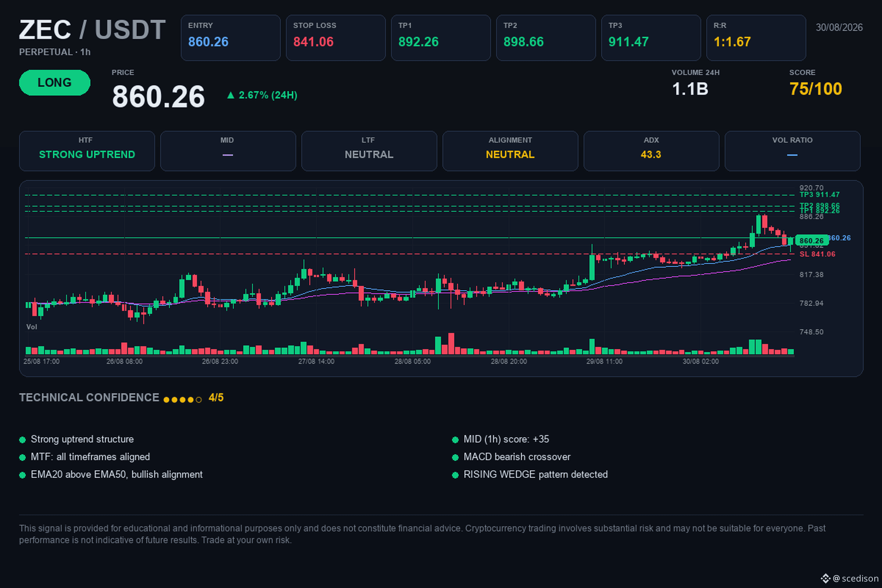Click the 'RISING WEDGE pattern detected' bullet text
The height and width of the screenshot is (588, 882).
(x=535, y=475)
